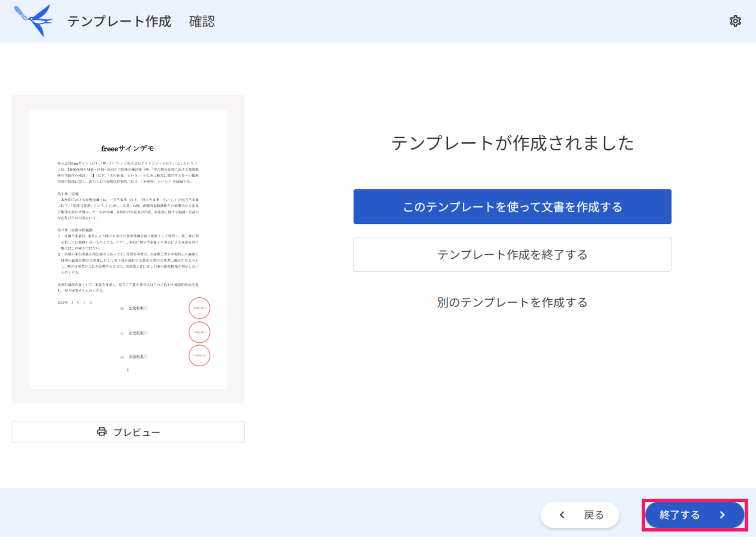The width and height of the screenshot is (756, 537).
Task: Click the document preview thumbnail
Action: click(128, 249)
